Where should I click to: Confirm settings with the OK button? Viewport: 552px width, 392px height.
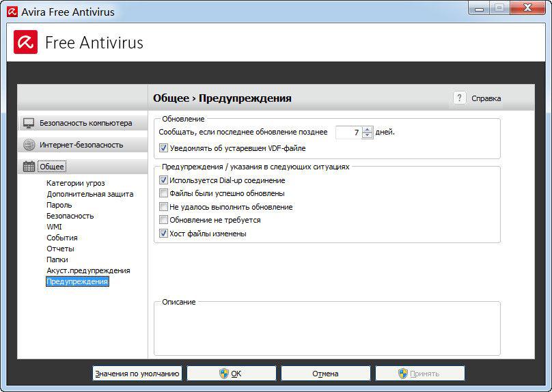pyautogui.click(x=232, y=374)
